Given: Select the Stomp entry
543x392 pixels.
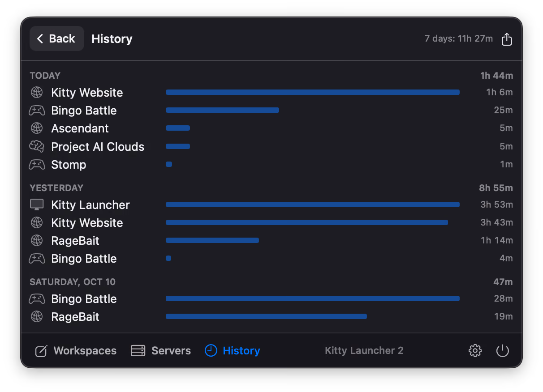Looking at the screenshot, I should [69, 165].
